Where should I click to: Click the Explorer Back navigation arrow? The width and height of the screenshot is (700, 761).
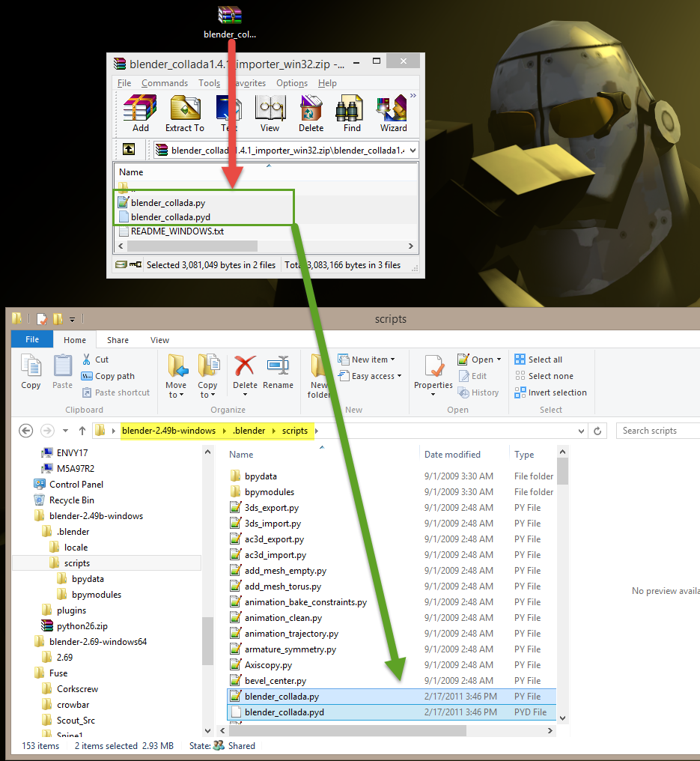(25, 431)
